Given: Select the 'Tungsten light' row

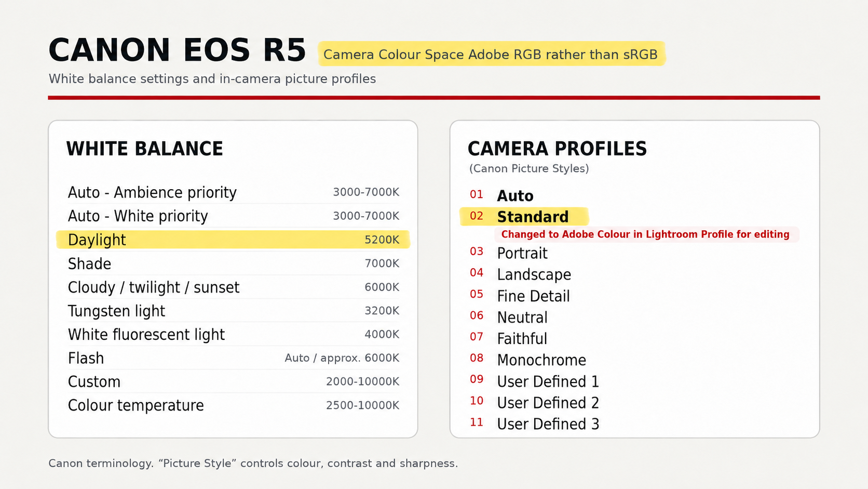Looking at the screenshot, I should [233, 311].
